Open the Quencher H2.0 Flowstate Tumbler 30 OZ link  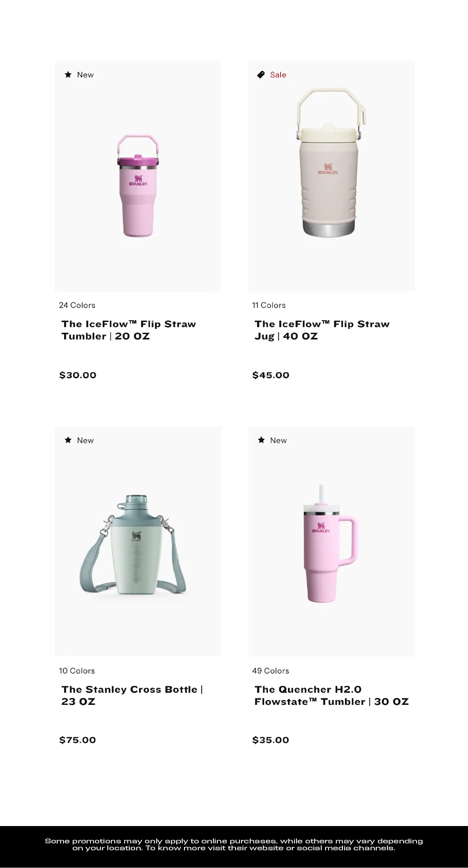331,695
